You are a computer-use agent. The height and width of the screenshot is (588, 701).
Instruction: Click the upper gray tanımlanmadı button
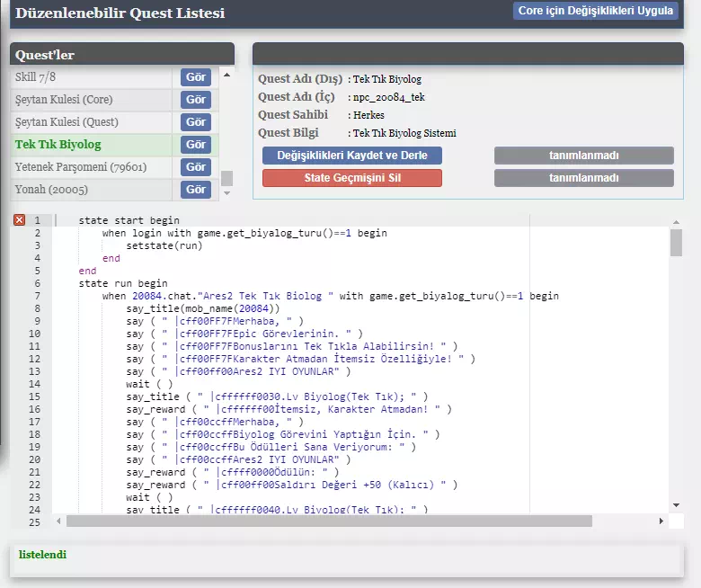(x=584, y=156)
